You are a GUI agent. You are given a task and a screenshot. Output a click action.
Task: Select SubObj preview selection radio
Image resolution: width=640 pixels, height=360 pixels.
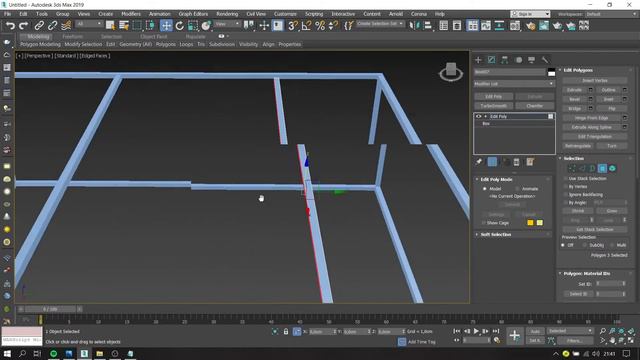tap(584, 245)
